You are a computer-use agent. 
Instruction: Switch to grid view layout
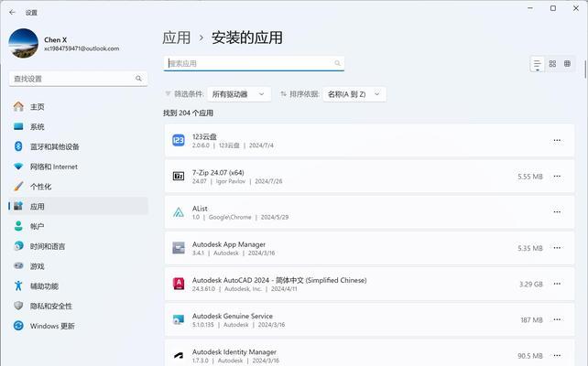(552, 64)
